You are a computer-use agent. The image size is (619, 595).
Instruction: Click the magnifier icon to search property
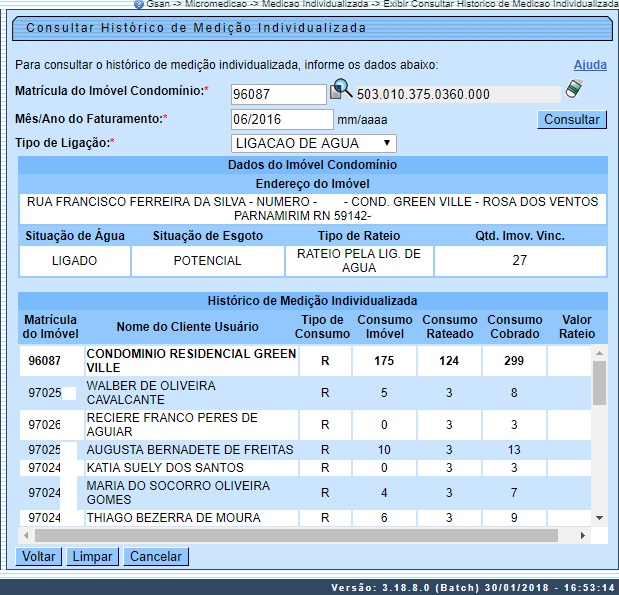(341, 90)
